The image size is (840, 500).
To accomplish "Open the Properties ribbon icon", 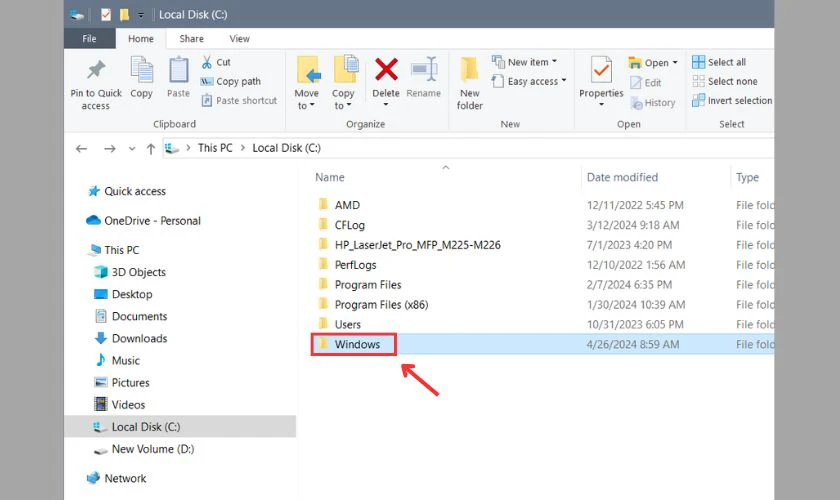I will (x=601, y=69).
